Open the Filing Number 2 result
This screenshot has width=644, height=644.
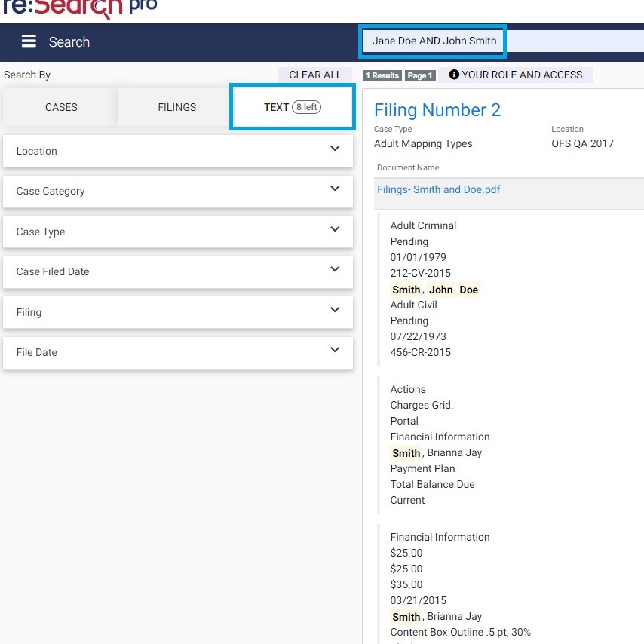point(437,110)
